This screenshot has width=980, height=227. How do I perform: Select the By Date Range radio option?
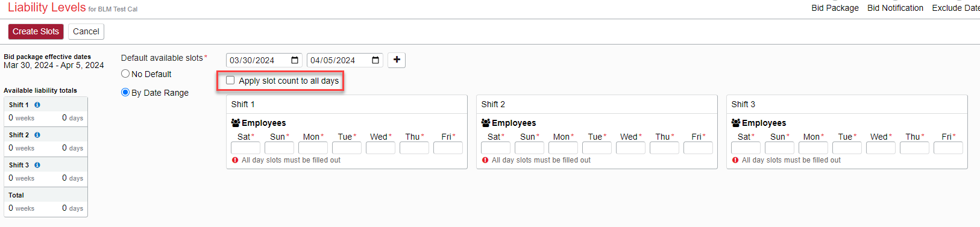(x=125, y=92)
